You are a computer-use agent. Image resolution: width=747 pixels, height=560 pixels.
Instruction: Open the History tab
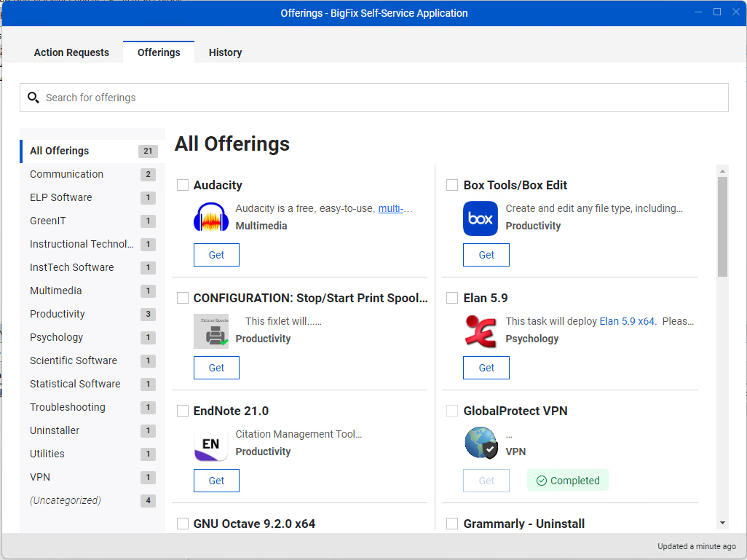pos(225,52)
